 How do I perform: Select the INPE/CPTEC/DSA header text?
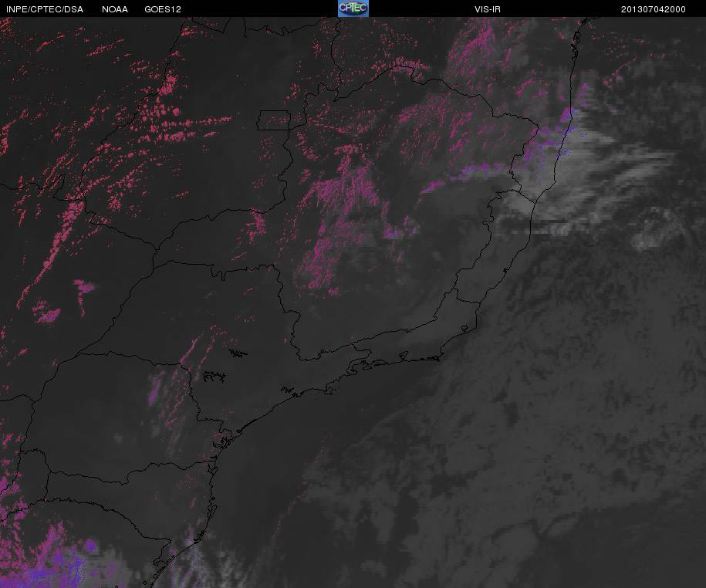click(x=45, y=9)
